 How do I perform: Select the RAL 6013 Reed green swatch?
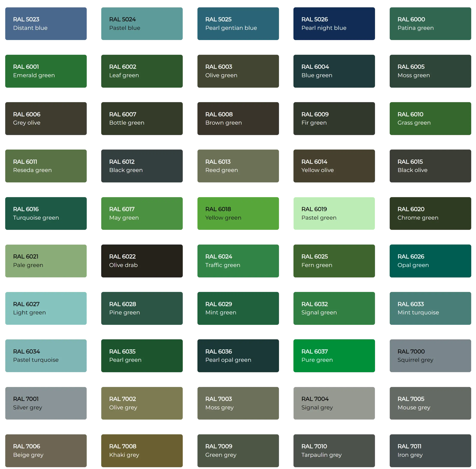[x=238, y=166]
